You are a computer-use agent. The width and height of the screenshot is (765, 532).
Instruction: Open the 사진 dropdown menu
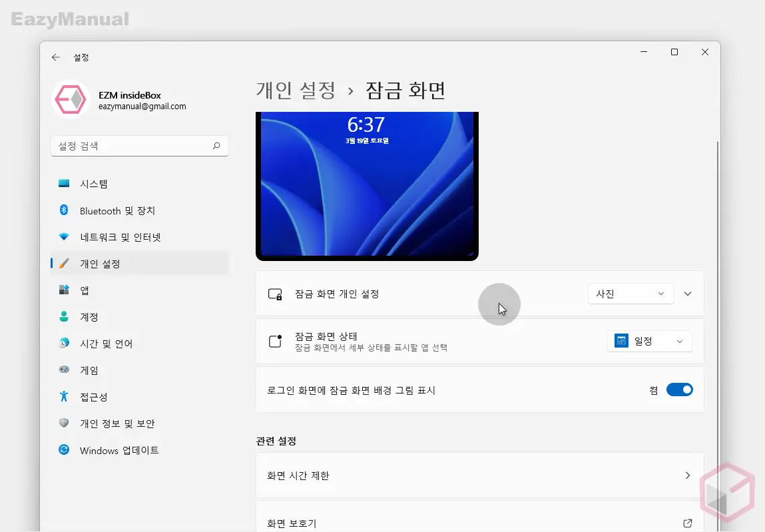(630, 294)
